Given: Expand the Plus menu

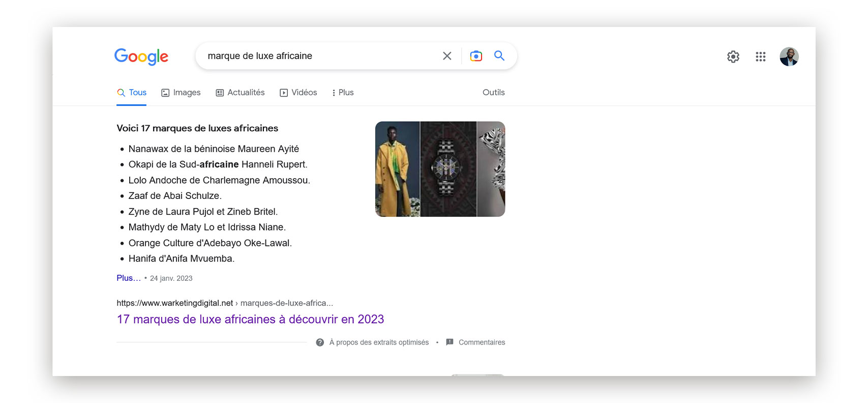Looking at the screenshot, I should (x=343, y=93).
